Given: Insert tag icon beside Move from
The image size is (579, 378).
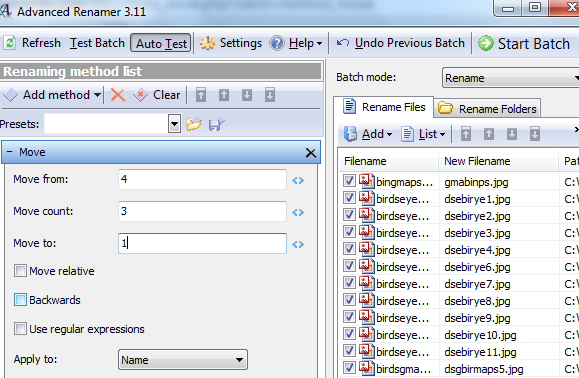Looking at the screenshot, I should point(298,181).
